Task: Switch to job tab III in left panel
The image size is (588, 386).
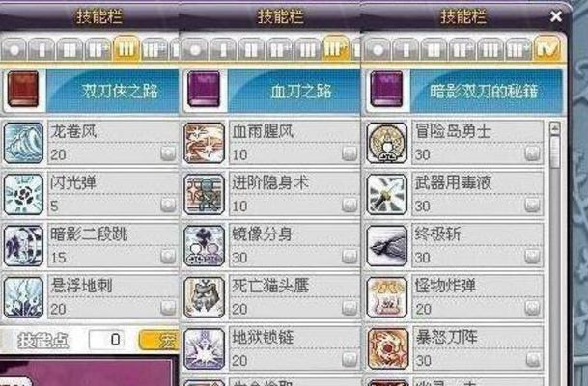Action: (x=126, y=49)
